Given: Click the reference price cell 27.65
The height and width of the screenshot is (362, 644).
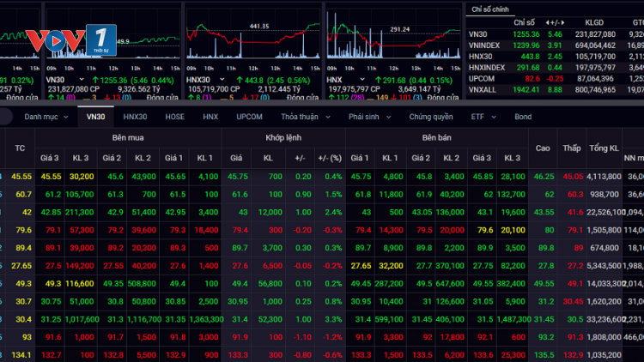Looking at the screenshot, I should coord(21,266).
